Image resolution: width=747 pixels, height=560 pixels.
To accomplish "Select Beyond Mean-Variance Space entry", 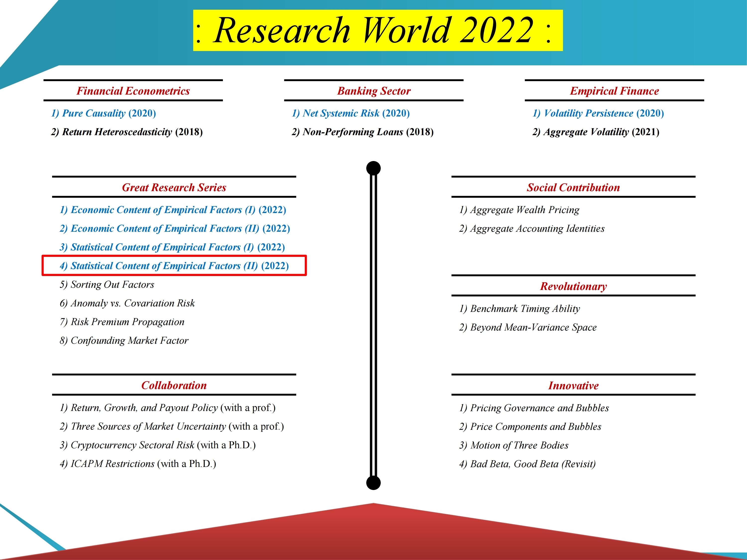I will [528, 328].
